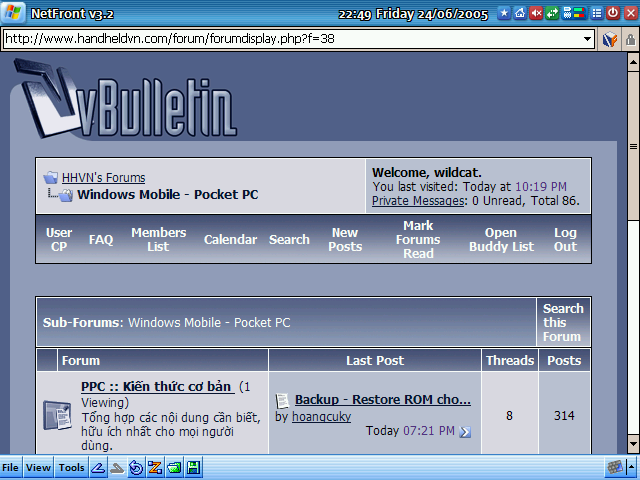Click the folder icon beside HHVN's Forums
This screenshot has height=480, width=640.
coord(51,177)
